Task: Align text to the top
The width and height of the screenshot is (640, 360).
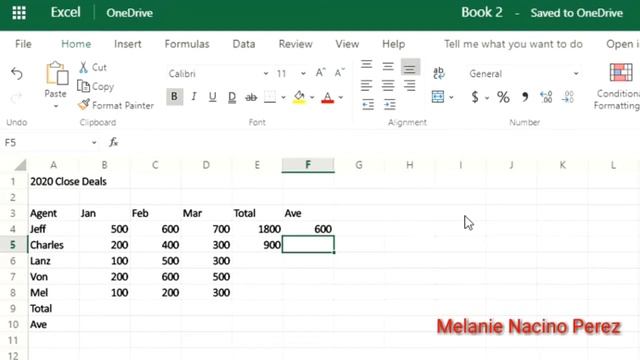Action: [367, 65]
